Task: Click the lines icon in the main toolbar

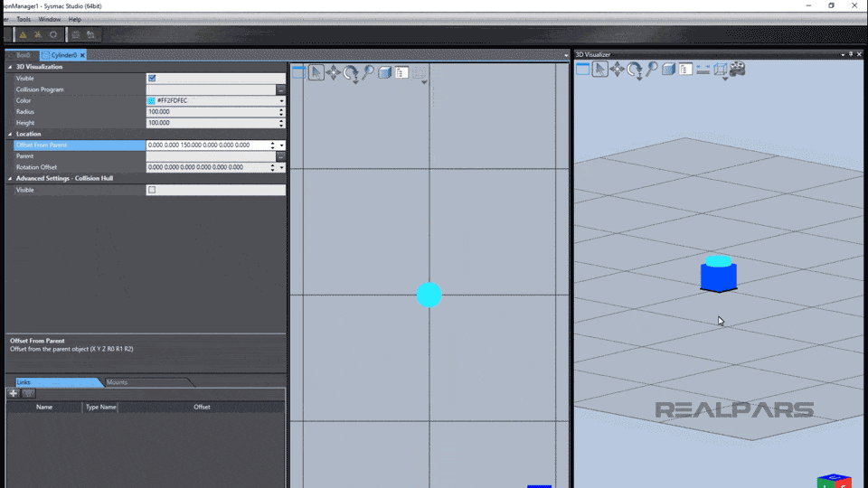Action: [76, 35]
